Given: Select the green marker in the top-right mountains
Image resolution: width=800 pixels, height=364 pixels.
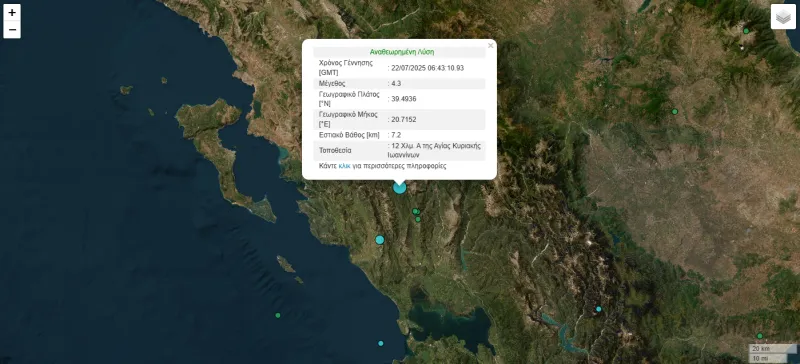Looking at the screenshot, I should 746,31.
